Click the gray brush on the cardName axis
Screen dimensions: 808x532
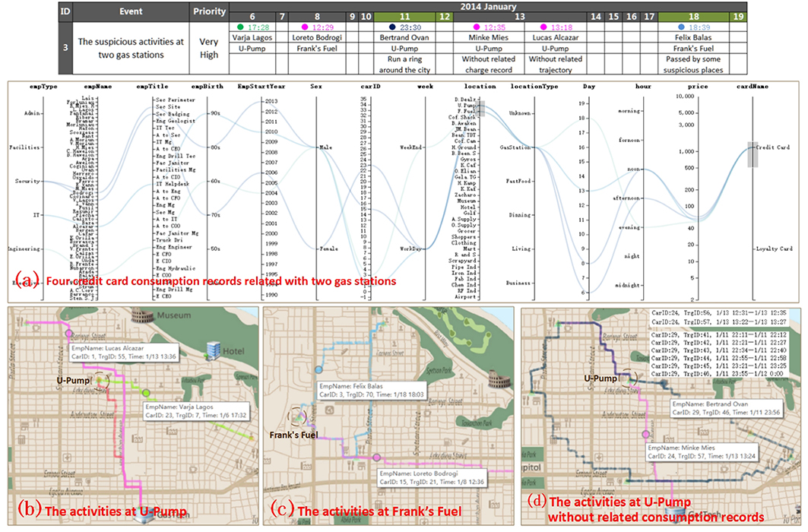pyautogui.click(x=753, y=154)
